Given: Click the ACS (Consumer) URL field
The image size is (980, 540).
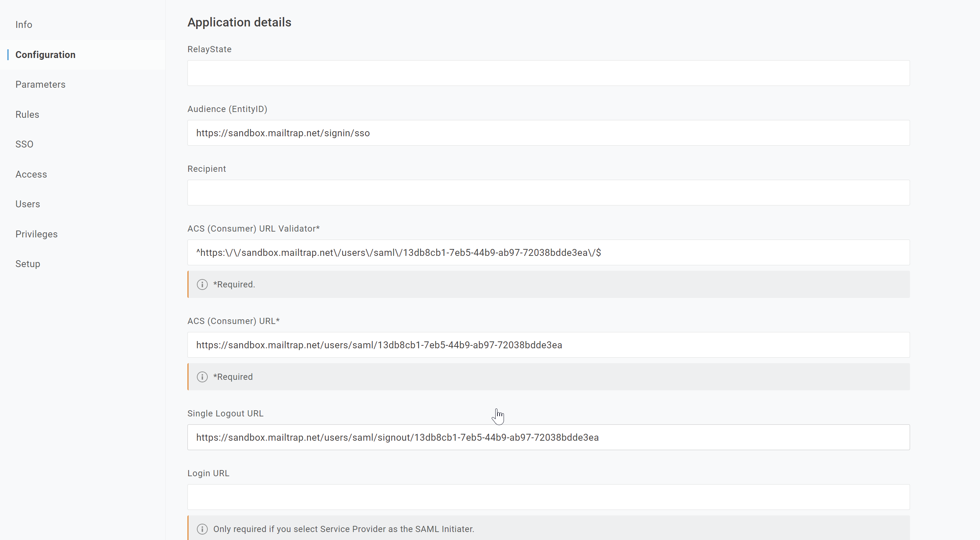Looking at the screenshot, I should tap(548, 345).
